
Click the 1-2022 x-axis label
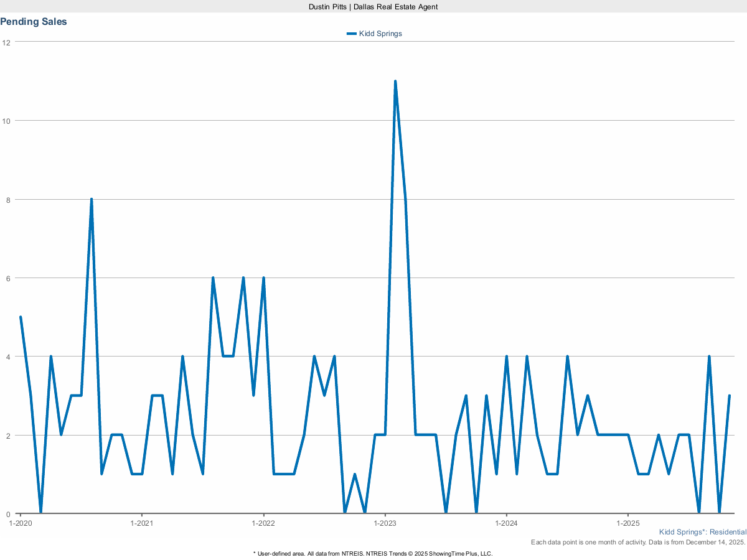264,523
